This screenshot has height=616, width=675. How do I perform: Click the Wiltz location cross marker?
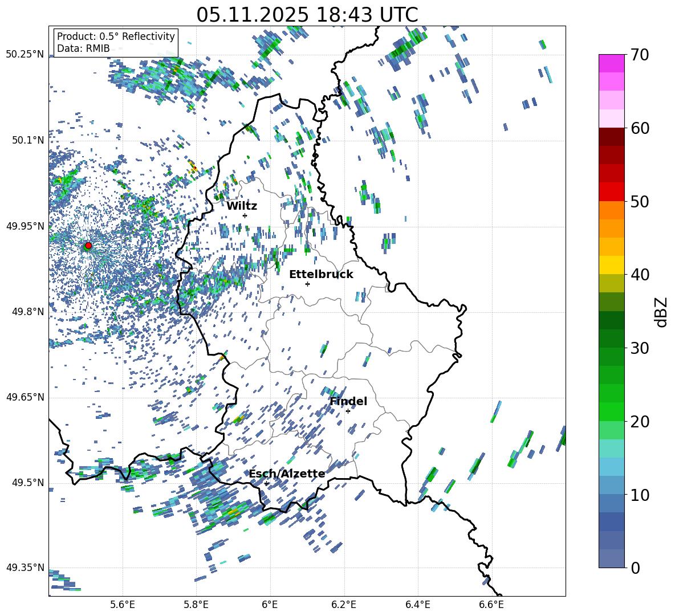245,215
